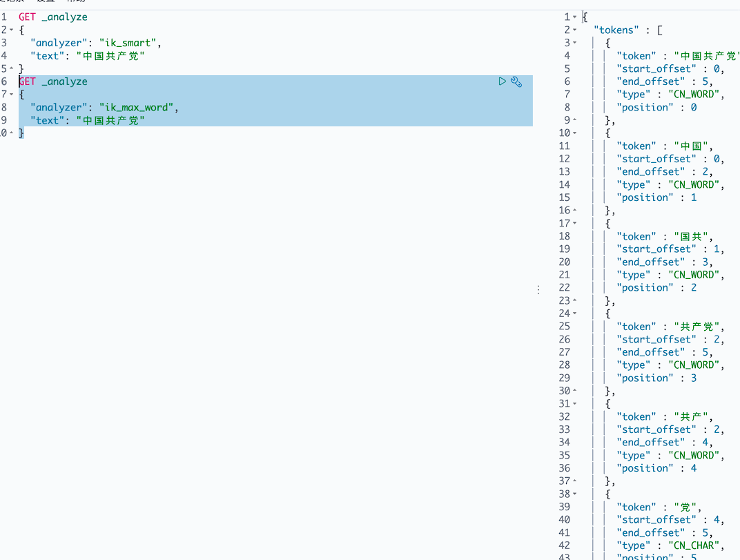740x560 pixels.
Task: Click the token value "中国共产党" in response
Action: pos(706,56)
